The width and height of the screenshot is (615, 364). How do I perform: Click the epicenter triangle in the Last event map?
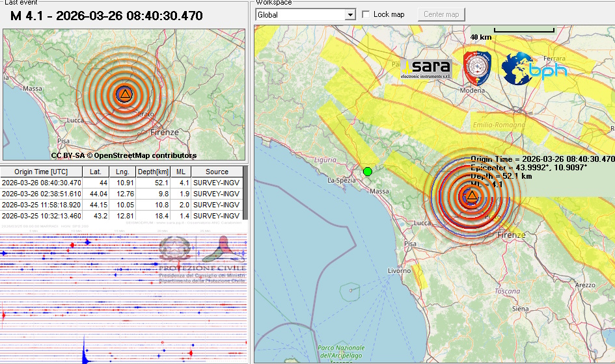click(124, 94)
